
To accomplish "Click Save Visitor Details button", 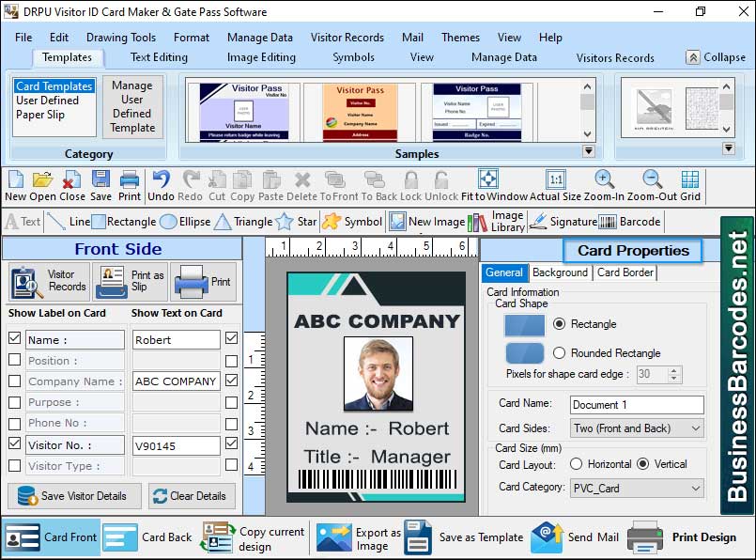I will click(x=75, y=496).
